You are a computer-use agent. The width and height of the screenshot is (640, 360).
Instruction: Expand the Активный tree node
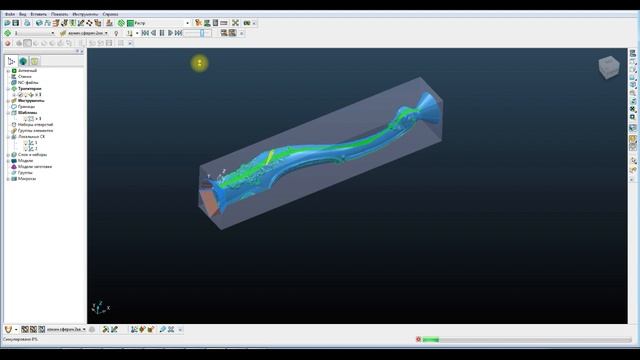(8, 71)
